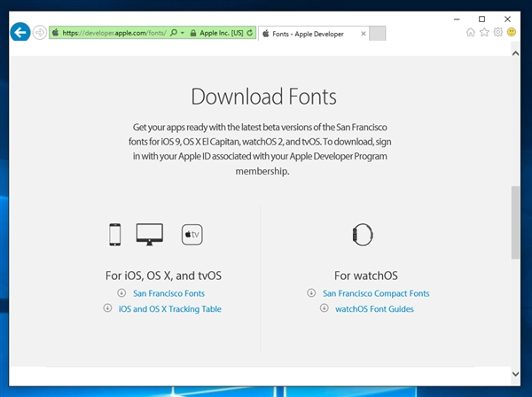Click the URL text in address bar
Viewport: 532px width, 397px height.
point(114,33)
